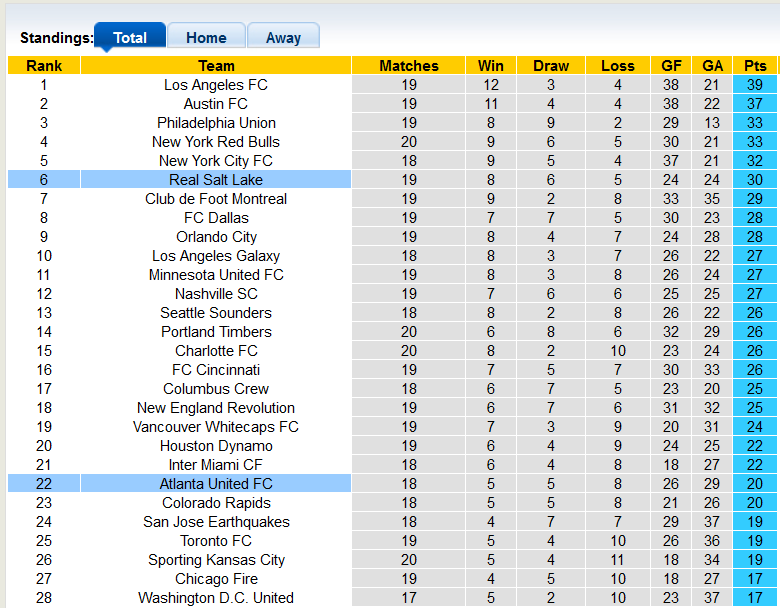Select Inter Miami CF in the table
Screen dimensions: 780x608
click(216, 465)
